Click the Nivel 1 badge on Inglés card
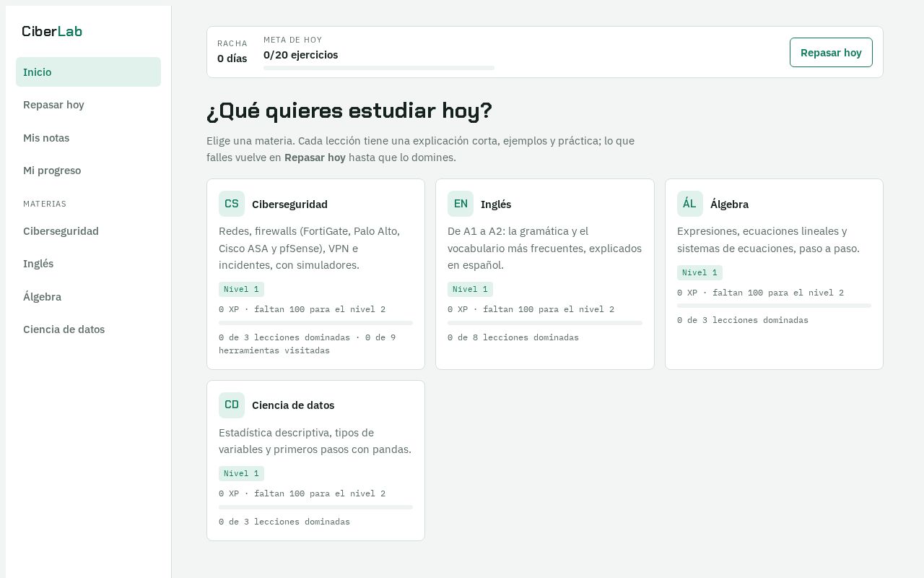This screenshot has height=578, width=924. [x=470, y=289]
